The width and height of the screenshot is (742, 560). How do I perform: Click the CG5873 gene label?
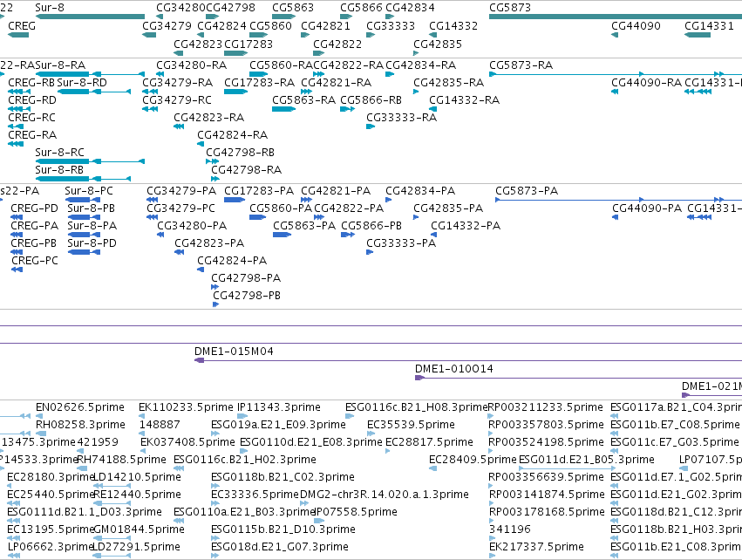(510, 8)
